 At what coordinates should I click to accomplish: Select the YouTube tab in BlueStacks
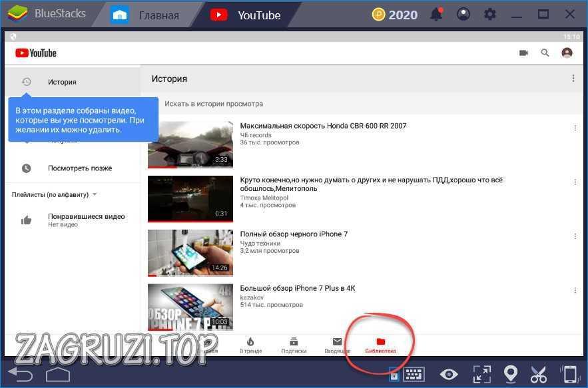tap(246, 15)
